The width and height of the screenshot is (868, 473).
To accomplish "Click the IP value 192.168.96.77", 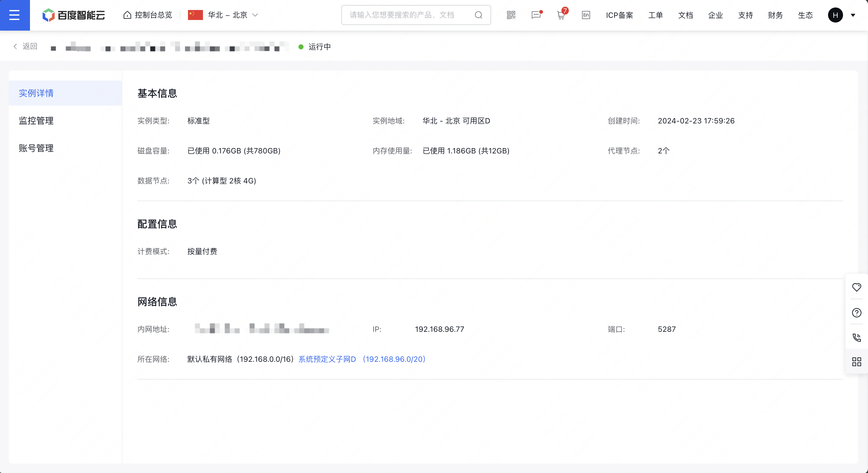I will (439, 329).
